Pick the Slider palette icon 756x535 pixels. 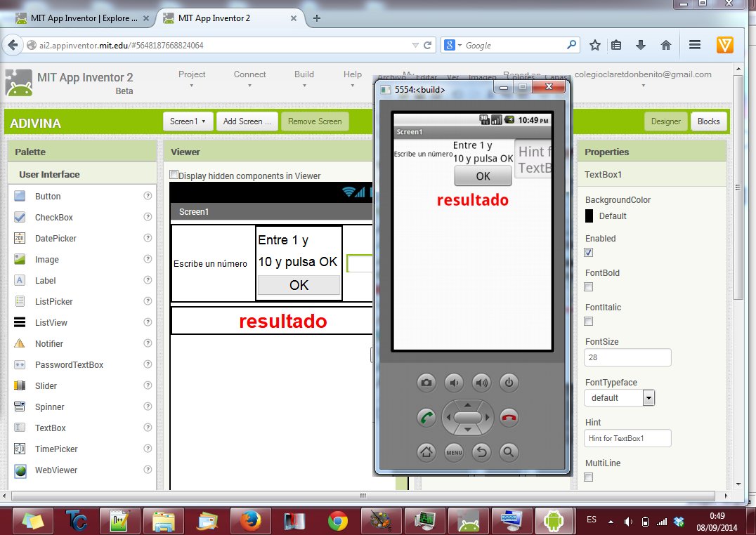click(20, 385)
